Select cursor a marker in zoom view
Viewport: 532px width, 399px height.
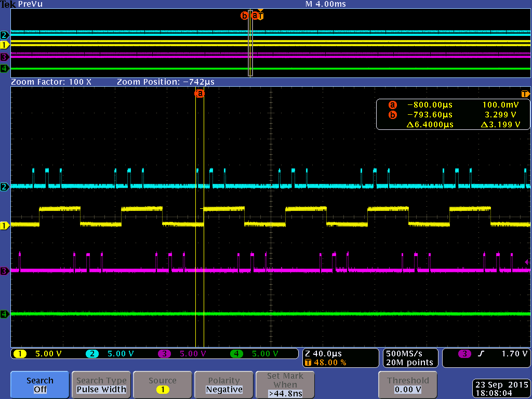200,94
